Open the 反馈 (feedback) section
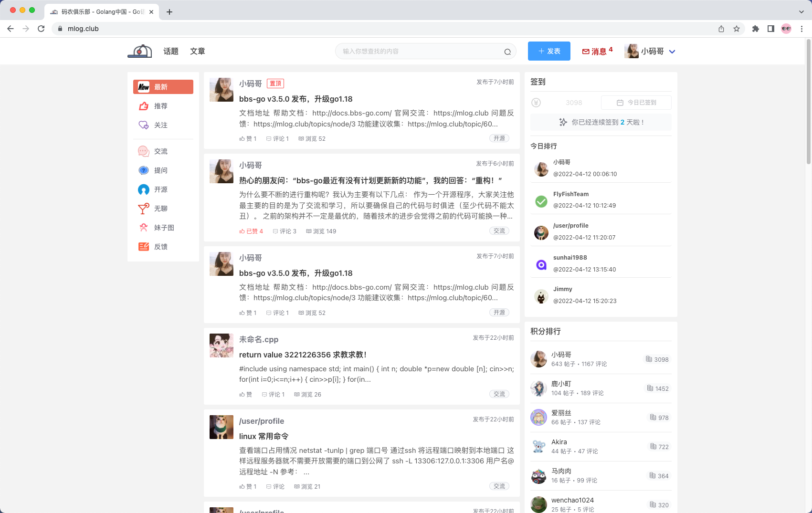This screenshot has height=513, width=812. 161,247
